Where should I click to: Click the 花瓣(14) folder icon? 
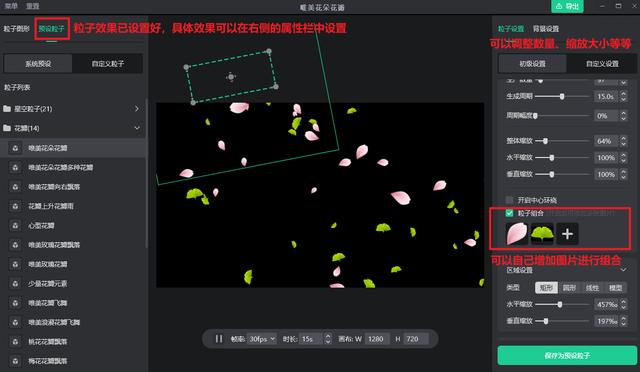7,128
